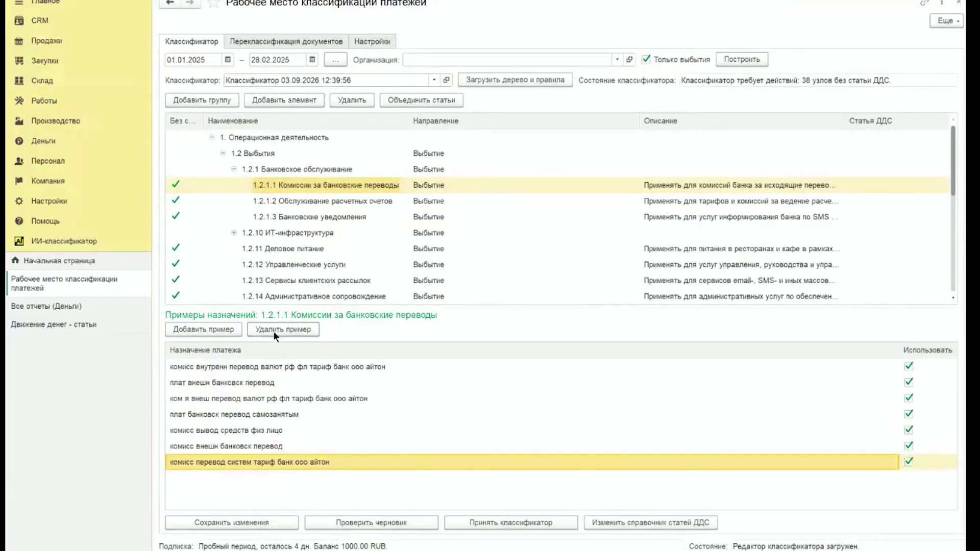This screenshot has height=551, width=980.
Task: Open calendar picker for start date 01.01.2025
Action: coord(228,60)
